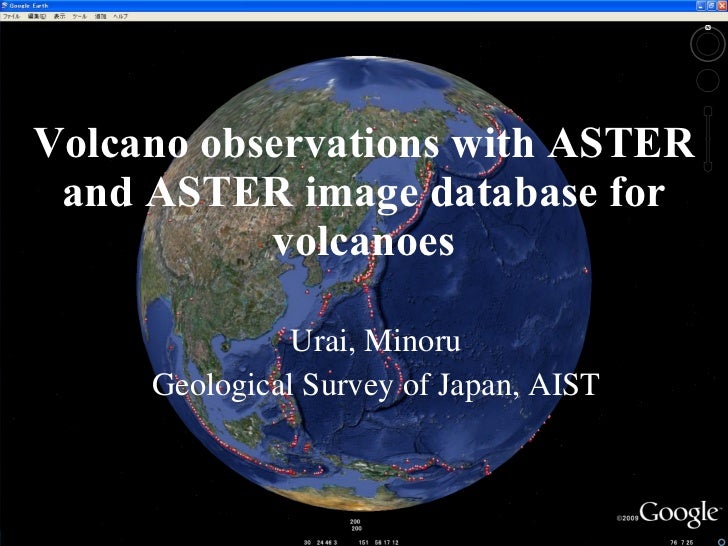Close the Google Earth window
This screenshot has height=546, width=728.
click(x=722, y=6)
